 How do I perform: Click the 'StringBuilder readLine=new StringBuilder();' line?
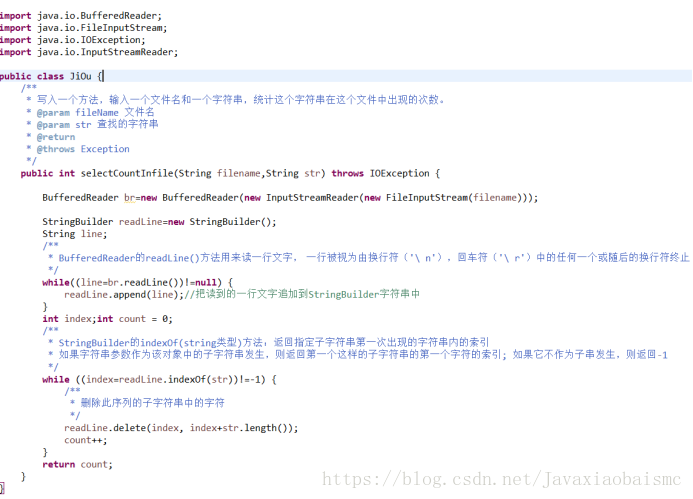pyautogui.click(x=159, y=222)
